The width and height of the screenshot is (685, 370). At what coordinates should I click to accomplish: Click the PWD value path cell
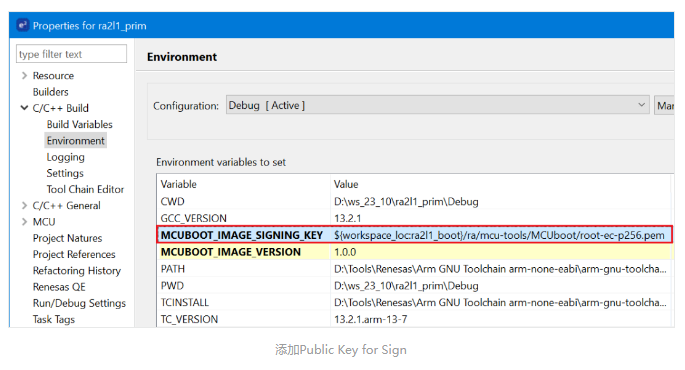406,286
